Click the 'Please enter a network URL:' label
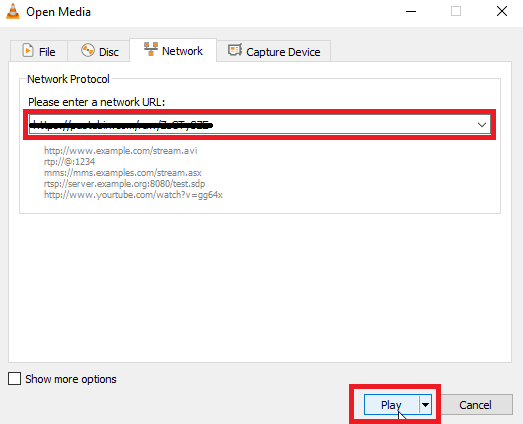The width and height of the screenshot is (523, 424). [96, 102]
